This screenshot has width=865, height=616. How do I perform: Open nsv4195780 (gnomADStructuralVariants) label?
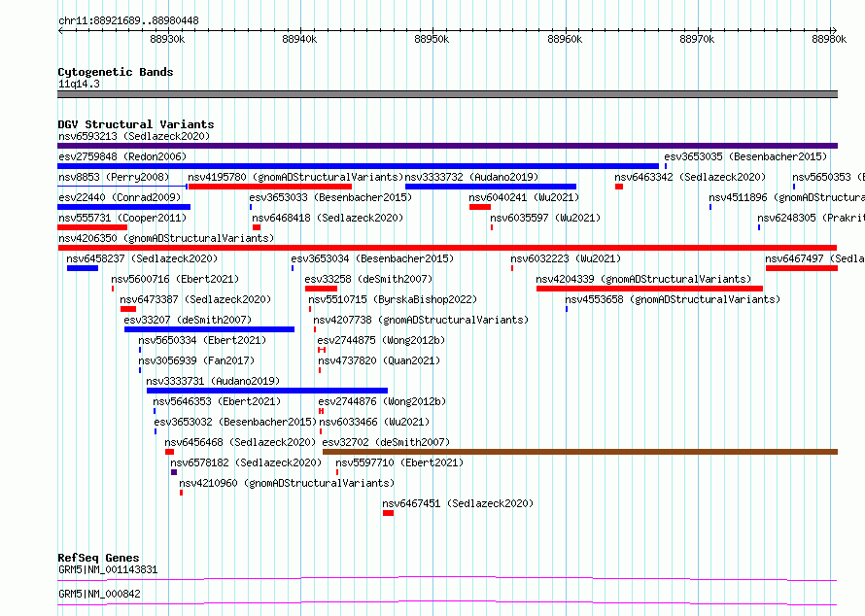coord(295,177)
